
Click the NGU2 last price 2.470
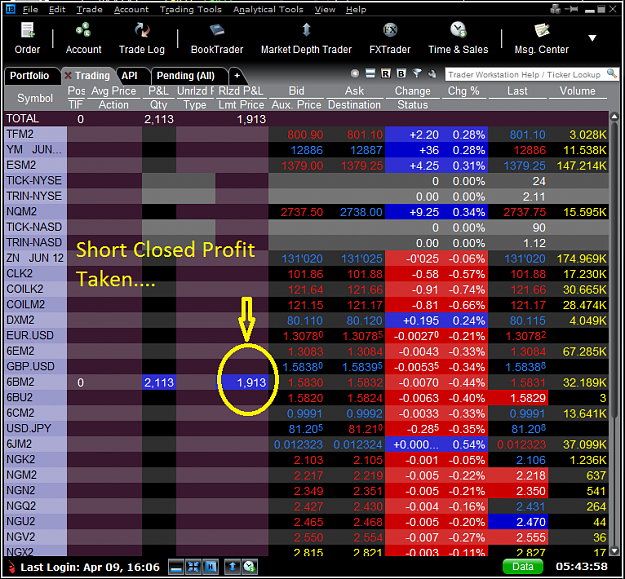531,522
